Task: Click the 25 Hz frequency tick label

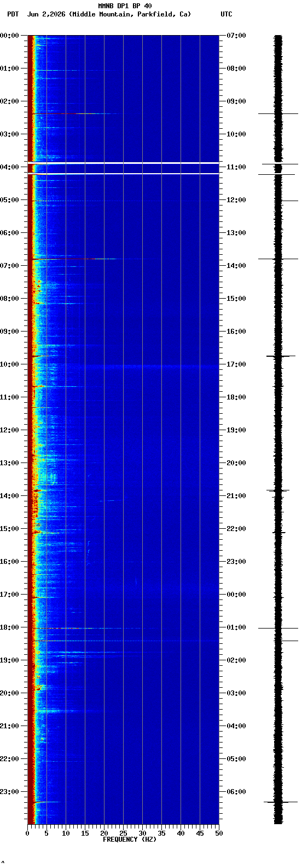Action: point(123,833)
